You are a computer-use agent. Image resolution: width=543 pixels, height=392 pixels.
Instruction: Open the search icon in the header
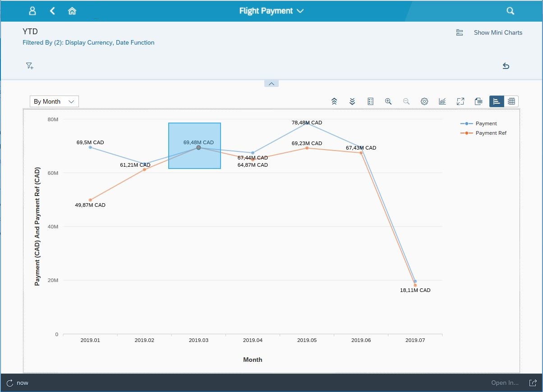(510, 10)
